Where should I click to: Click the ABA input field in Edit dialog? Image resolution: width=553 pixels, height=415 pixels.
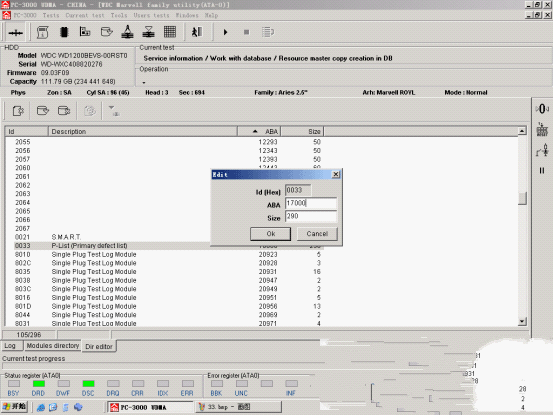(x=311, y=203)
